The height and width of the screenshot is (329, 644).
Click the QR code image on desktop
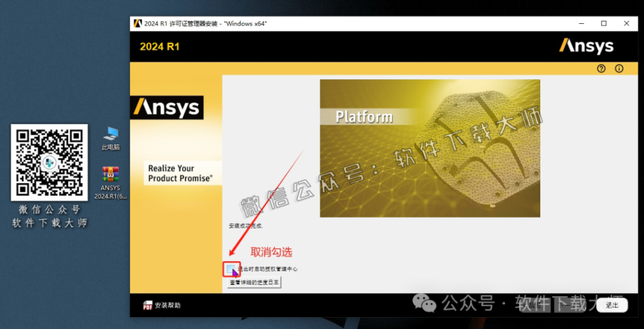coord(49,162)
